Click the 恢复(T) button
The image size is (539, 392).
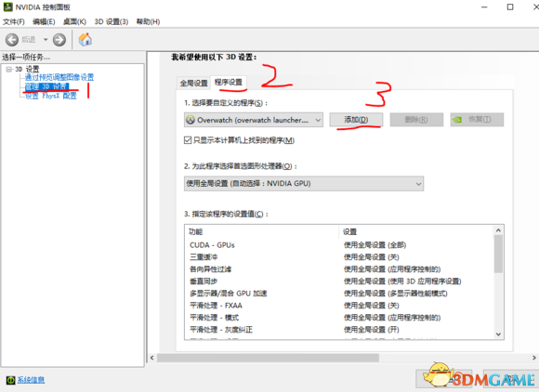[477, 120]
